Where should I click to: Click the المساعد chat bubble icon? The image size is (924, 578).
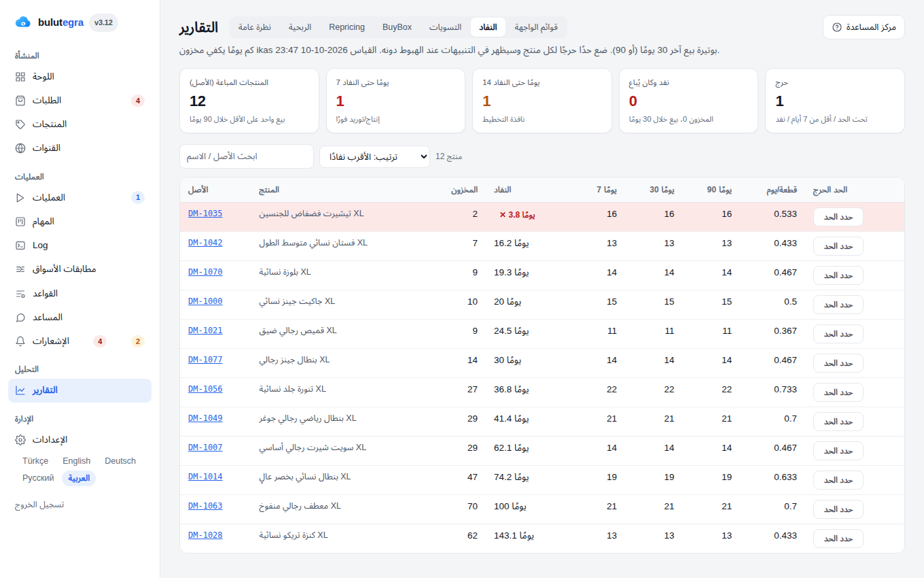click(x=20, y=318)
